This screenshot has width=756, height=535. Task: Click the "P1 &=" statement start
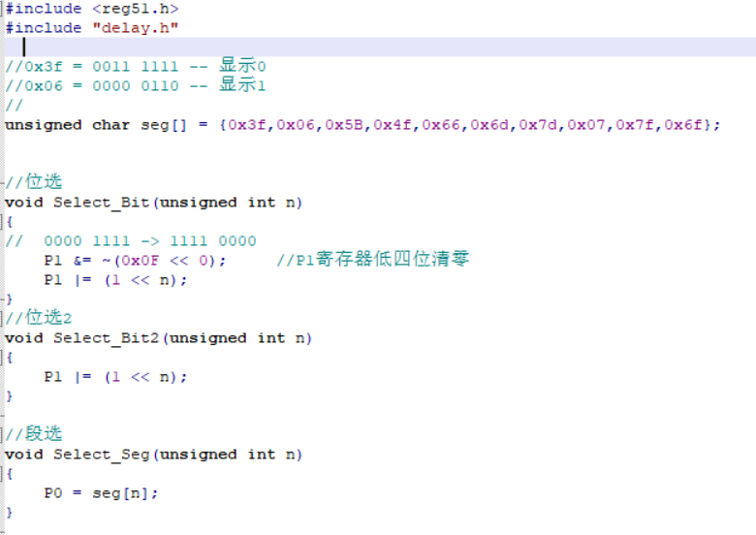coord(68,261)
